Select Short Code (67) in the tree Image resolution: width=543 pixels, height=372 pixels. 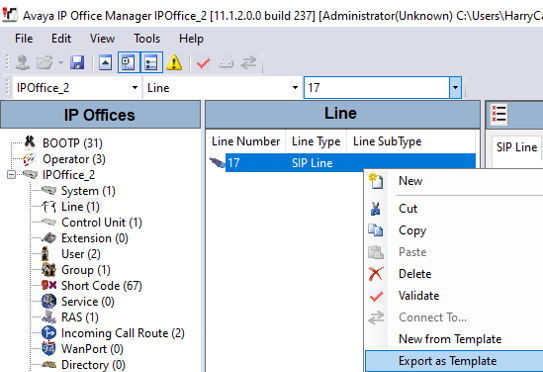pyautogui.click(x=101, y=286)
